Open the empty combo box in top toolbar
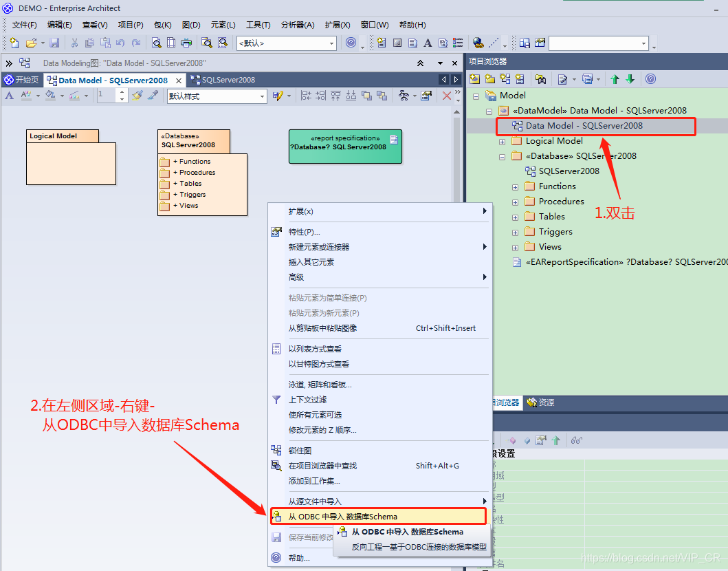The height and width of the screenshot is (571, 728). coord(643,43)
